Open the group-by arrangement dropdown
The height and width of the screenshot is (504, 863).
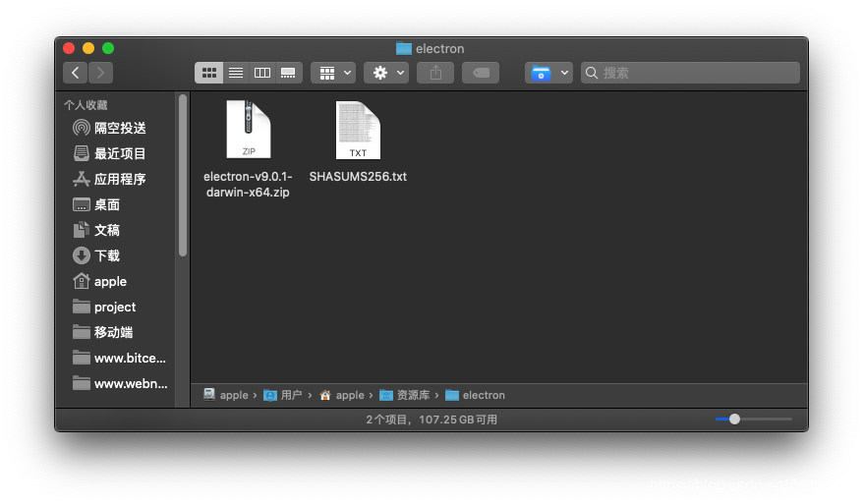point(333,73)
